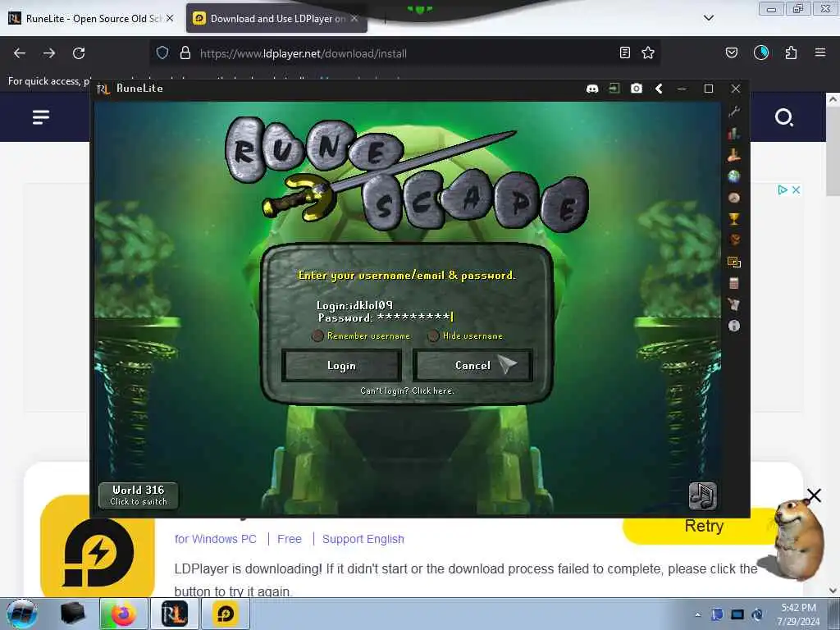Screen dimensions: 840x630
Task: Expand the Firefox list-all-tabs dropdown arrow
Action: [x=708, y=18]
